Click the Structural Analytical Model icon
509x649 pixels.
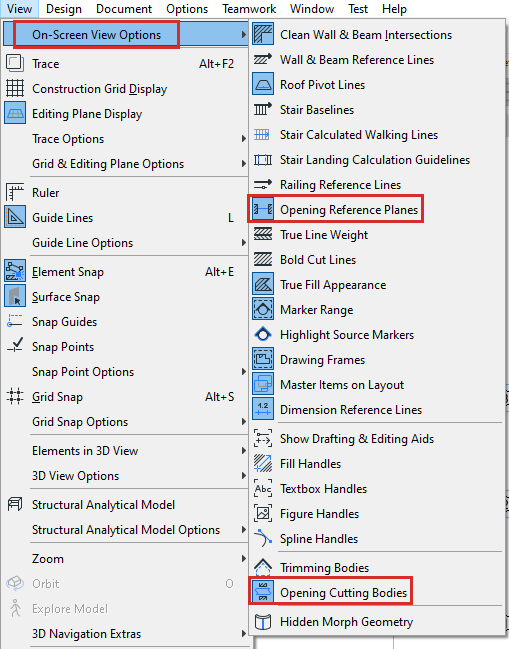click(x=15, y=504)
